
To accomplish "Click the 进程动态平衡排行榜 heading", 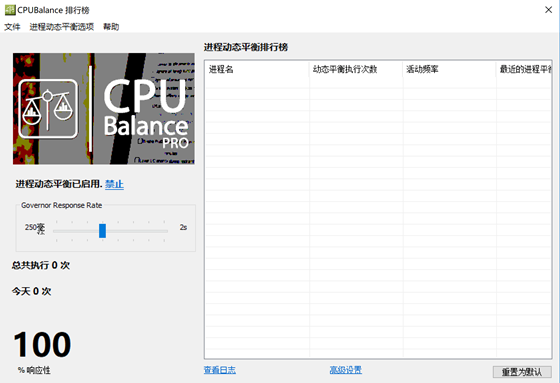I will pos(246,47).
